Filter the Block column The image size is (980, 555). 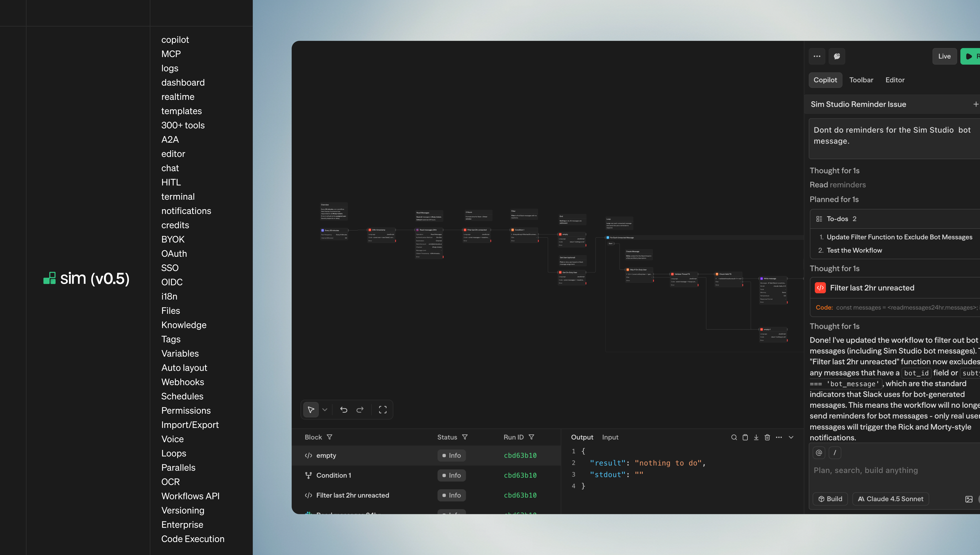pyautogui.click(x=329, y=437)
